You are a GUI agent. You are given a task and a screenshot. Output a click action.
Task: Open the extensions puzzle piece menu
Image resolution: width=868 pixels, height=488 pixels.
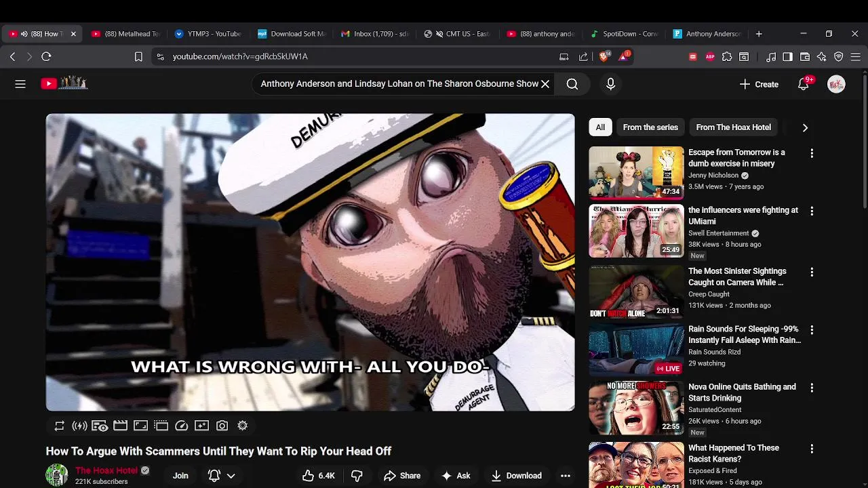point(727,57)
